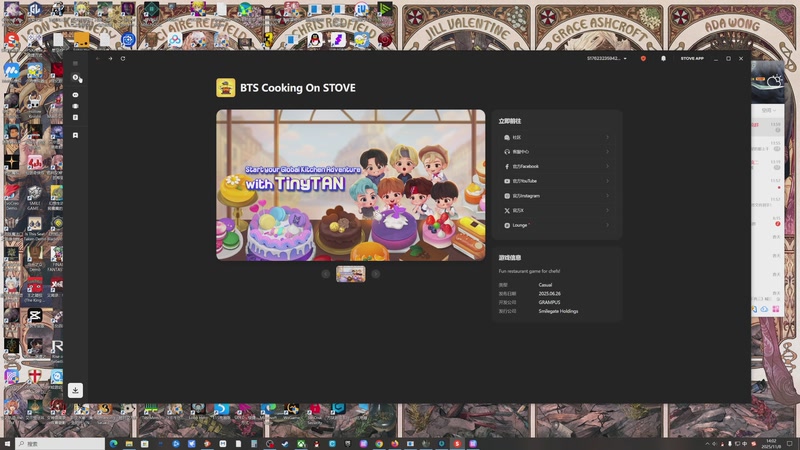The image size is (800, 450).
Task: Show the next carousel slide
Action: click(376, 274)
